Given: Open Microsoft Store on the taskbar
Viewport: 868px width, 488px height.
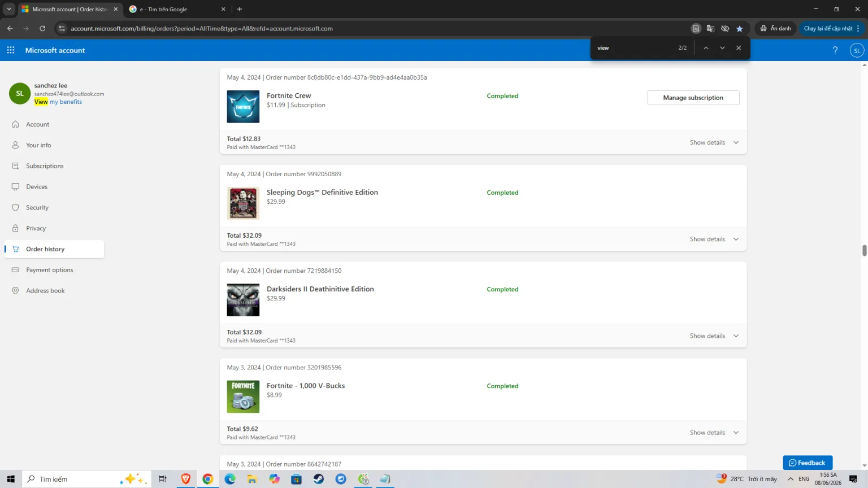Looking at the screenshot, I should 296,479.
